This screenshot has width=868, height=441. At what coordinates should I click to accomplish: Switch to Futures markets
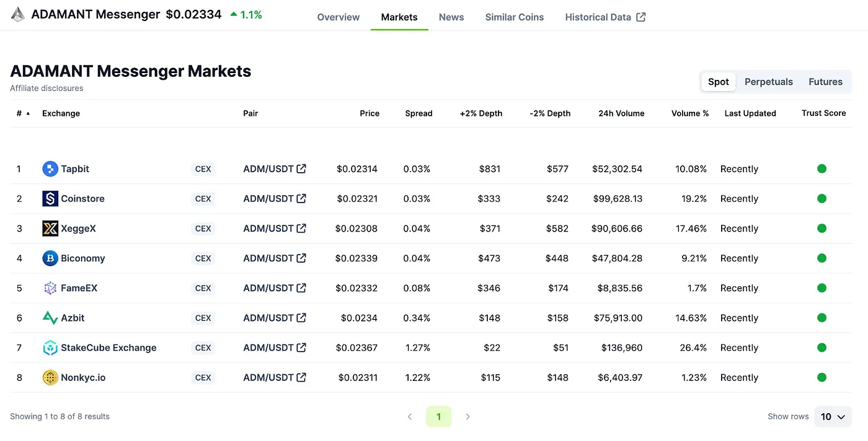[x=825, y=82]
